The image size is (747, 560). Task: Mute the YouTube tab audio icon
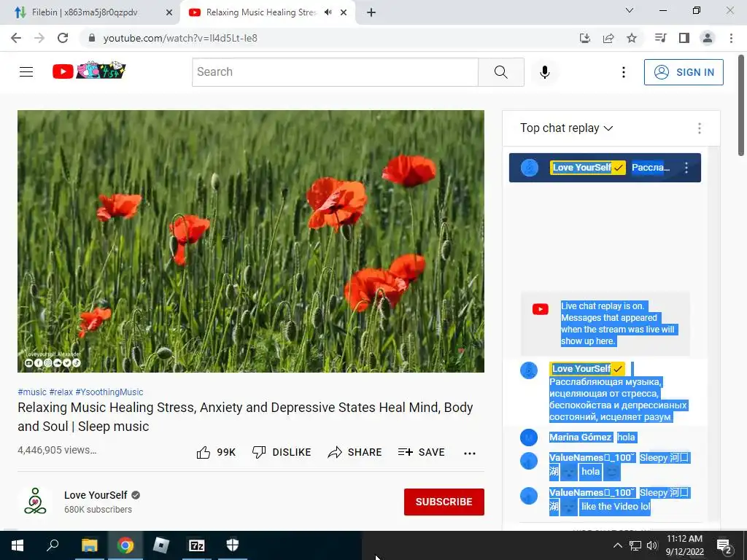point(328,12)
